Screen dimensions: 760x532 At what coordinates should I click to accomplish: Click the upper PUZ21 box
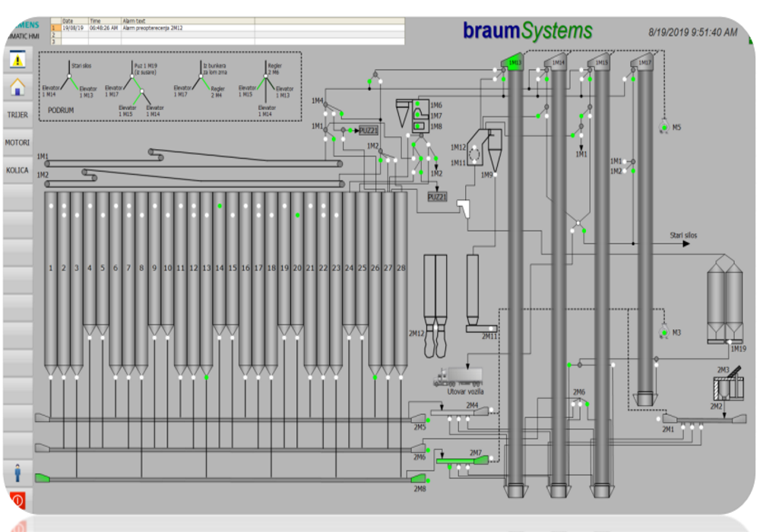[x=369, y=131]
